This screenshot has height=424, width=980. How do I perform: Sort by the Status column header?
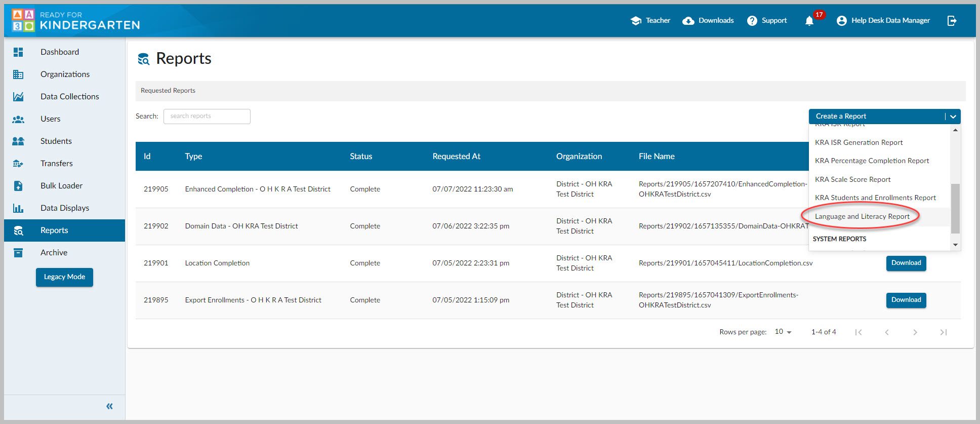coord(361,156)
